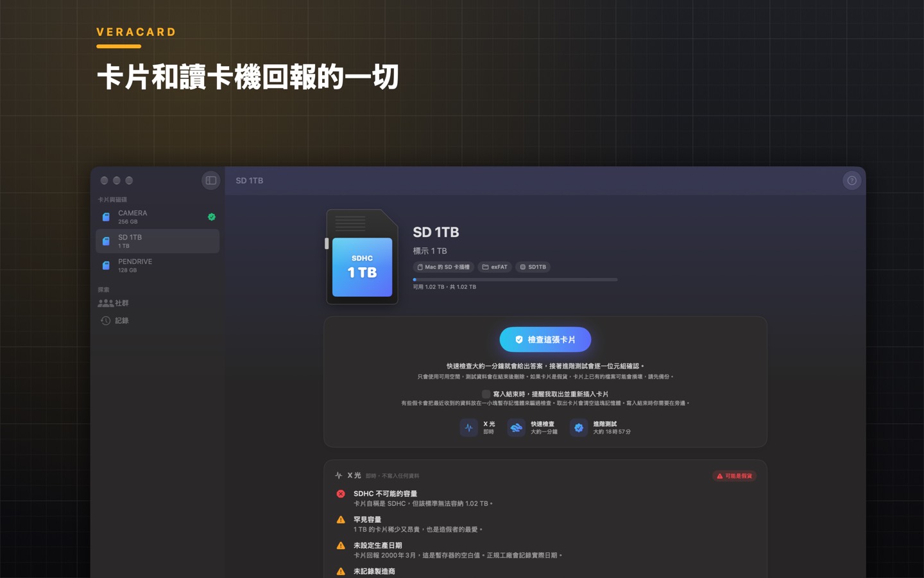Click the red error icon beside SDHC 不可能的容量
The width and height of the screenshot is (924, 578).
[341, 494]
